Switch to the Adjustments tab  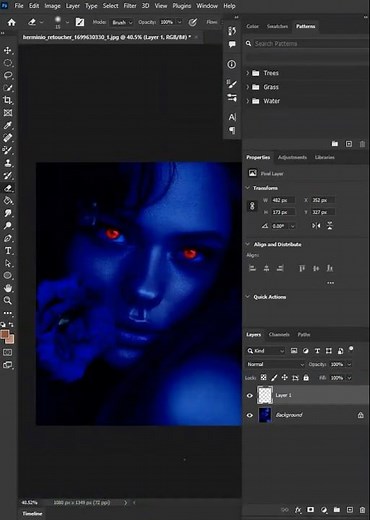click(x=292, y=157)
